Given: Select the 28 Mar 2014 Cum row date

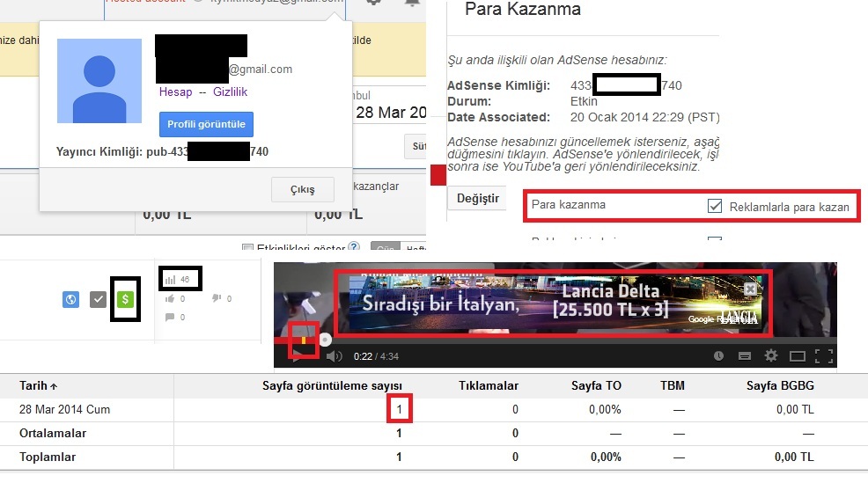Looking at the screenshot, I should click(65, 409).
